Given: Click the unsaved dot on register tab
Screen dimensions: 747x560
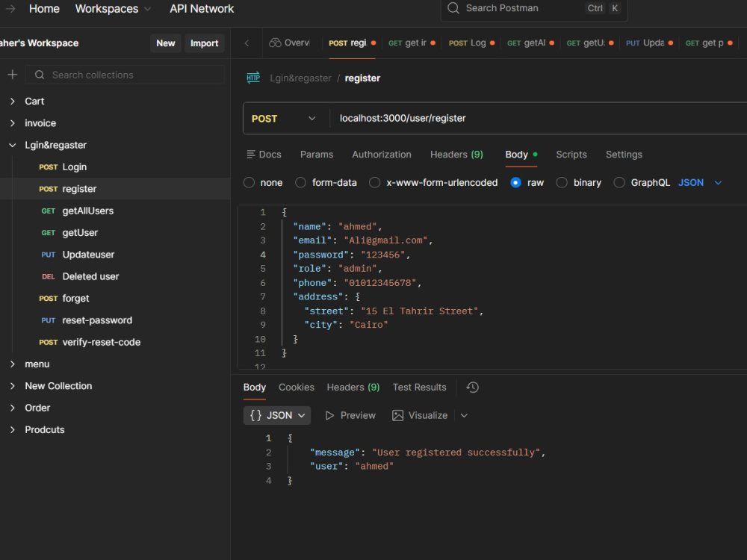Looking at the screenshot, I should 373,43.
